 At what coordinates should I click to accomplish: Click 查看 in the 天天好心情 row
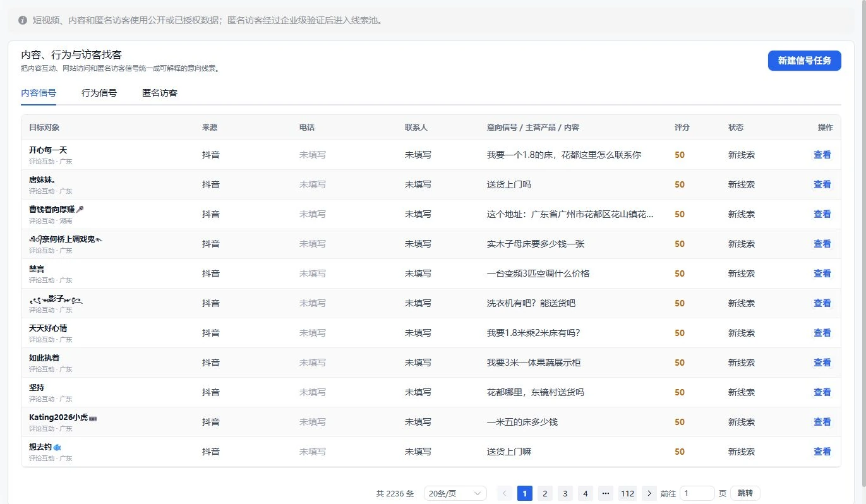822,333
